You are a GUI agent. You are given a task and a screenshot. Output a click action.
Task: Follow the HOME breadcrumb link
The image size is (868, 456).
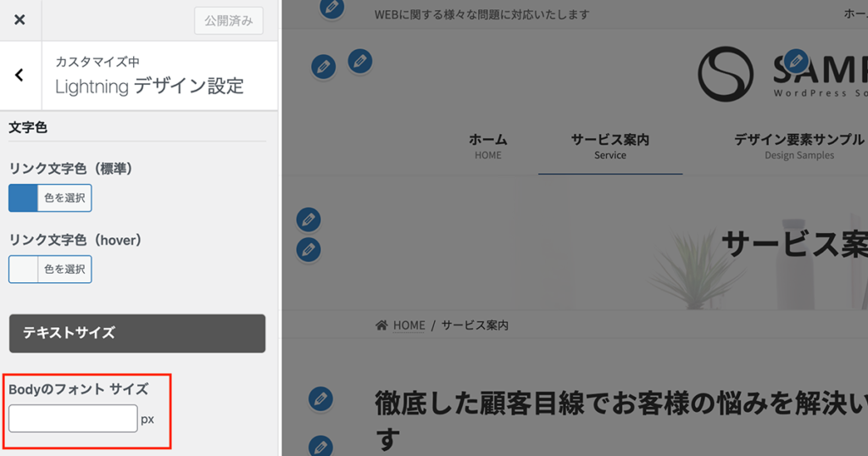point(409,325)
